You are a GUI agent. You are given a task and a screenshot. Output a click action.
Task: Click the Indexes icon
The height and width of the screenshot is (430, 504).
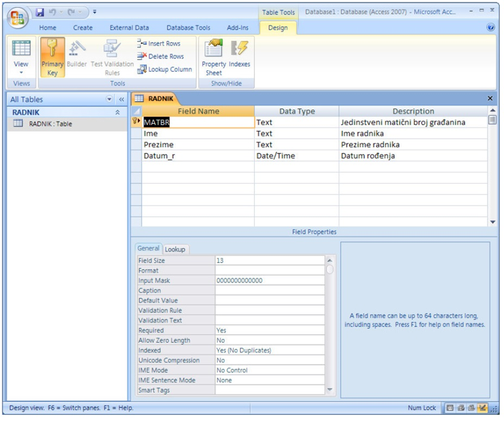240,55
